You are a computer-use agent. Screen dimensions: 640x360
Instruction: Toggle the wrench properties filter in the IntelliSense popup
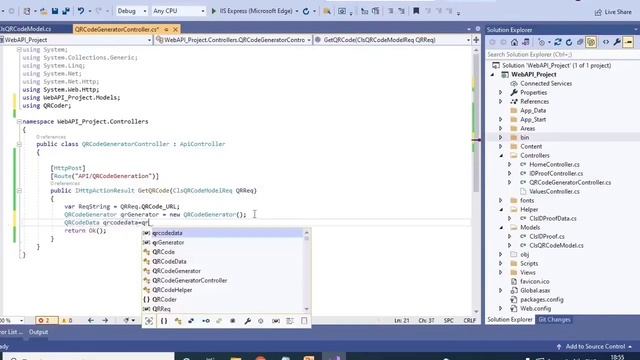247,321
